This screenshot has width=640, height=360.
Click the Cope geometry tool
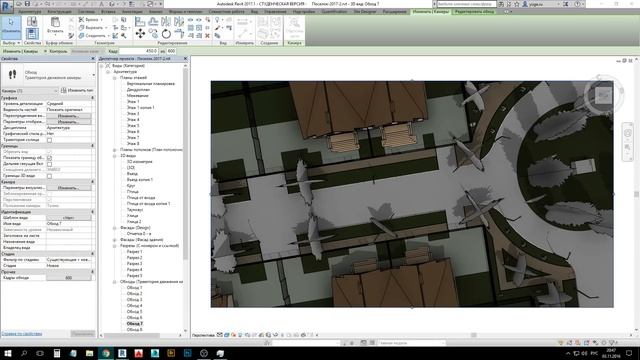90,20
